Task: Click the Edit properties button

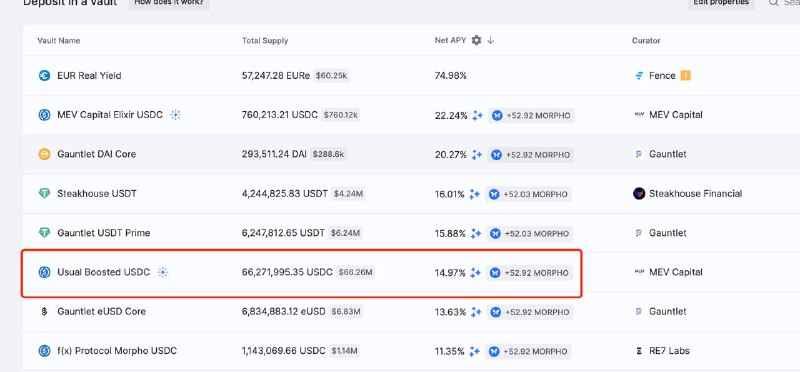Action: pos(721,3)
